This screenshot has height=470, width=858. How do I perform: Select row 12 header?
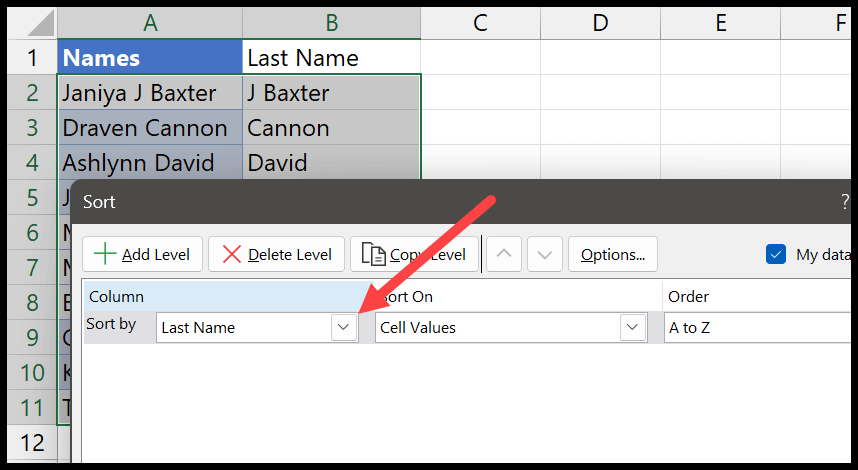(x=32, y=443)
